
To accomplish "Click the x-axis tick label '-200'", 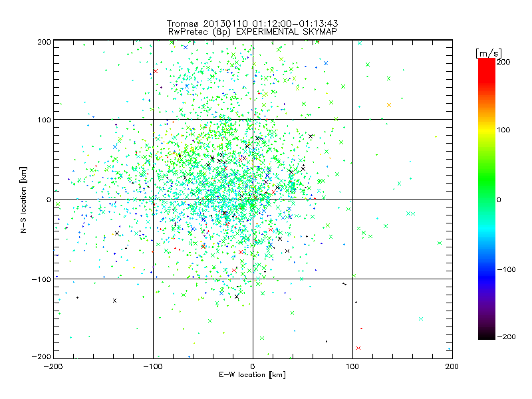I will coord(53,366).
